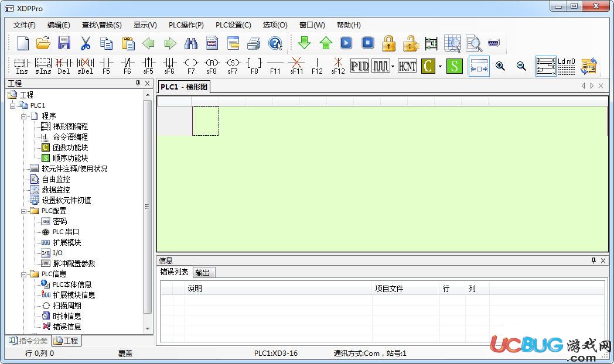Screen dimensions: 614x364
Task: Open 自由监控 tree item
Action: [x=56, y=180]
